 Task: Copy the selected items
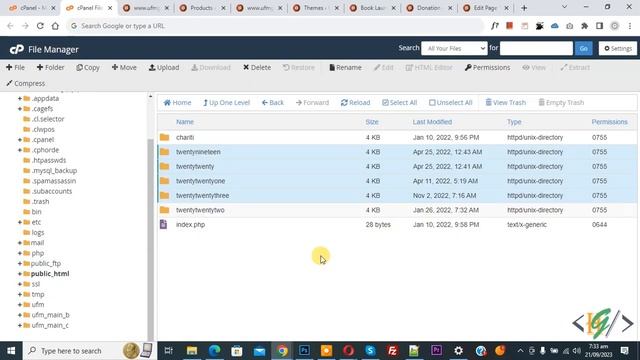(x=88, y=67)
